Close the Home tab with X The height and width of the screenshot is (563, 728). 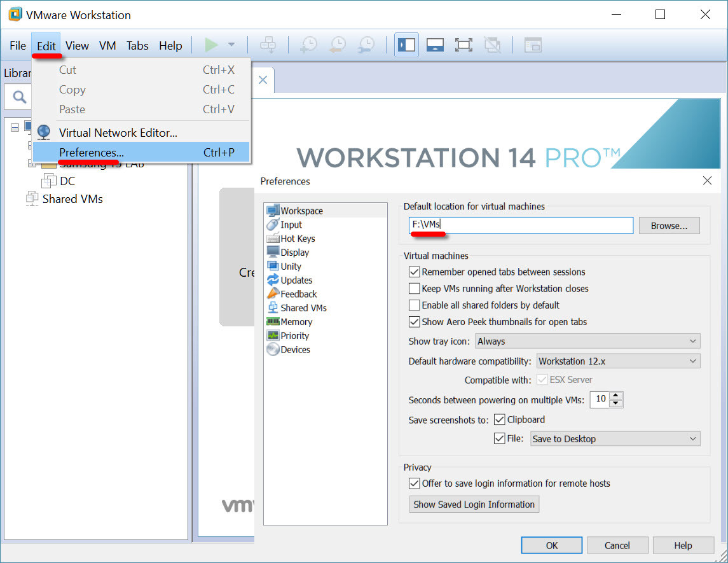pos(263,80)
